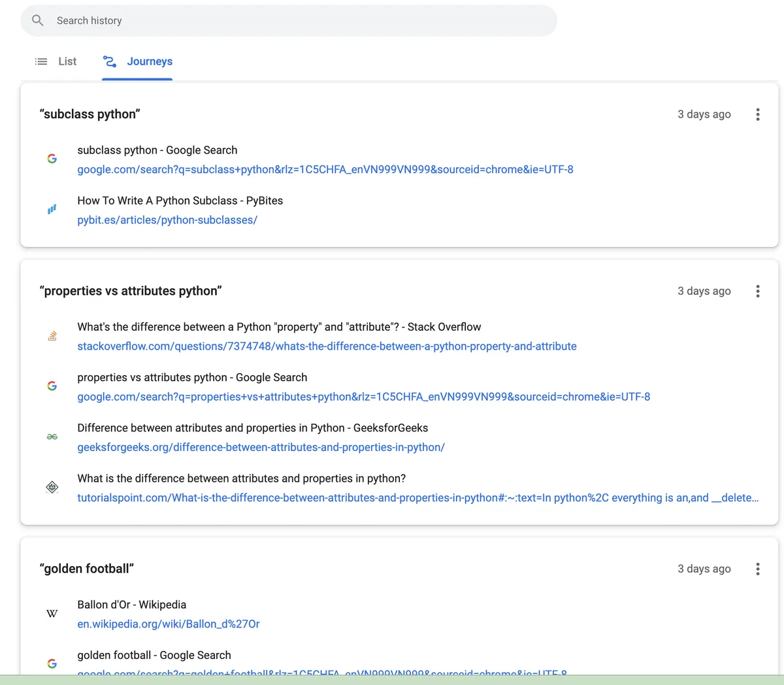Click "3 days ago" on golden football card
The width and height of the screenshot is (784, 685).
coord(704,569)
